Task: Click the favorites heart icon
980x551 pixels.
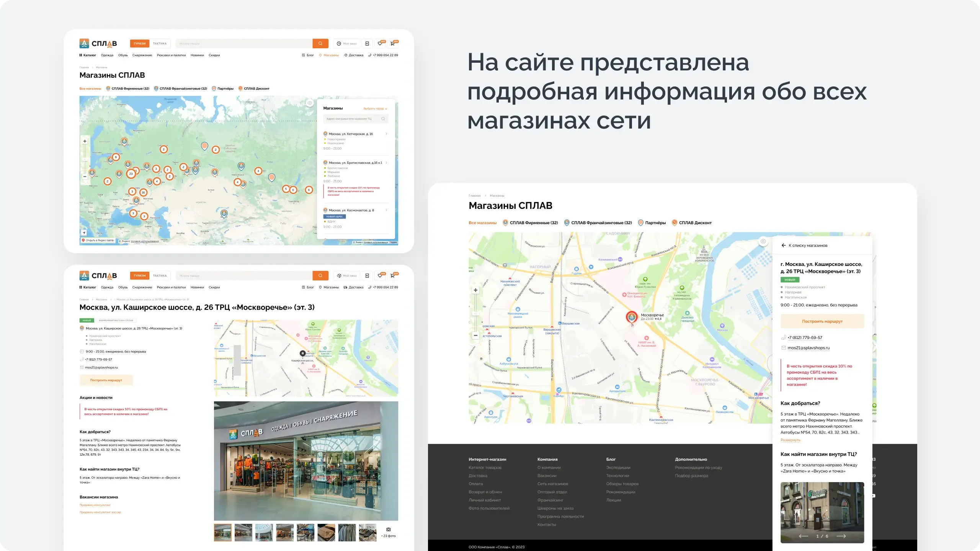Action: tap(380, 43)
